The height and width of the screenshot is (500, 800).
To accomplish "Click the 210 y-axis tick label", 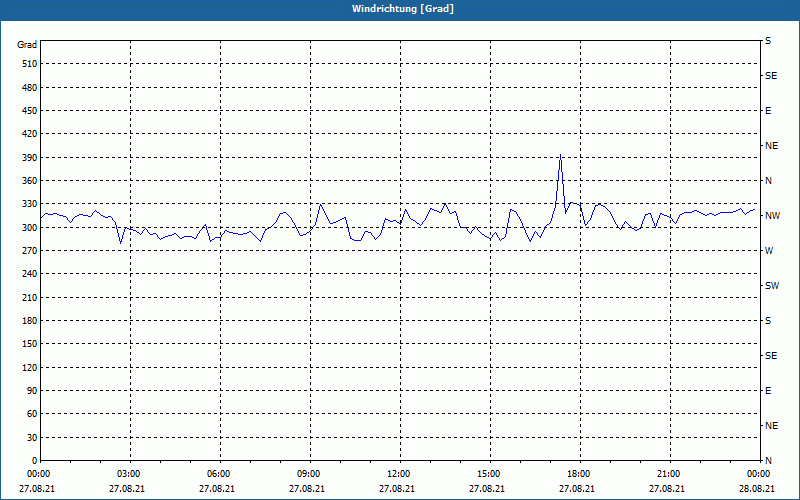I will click(30, 297).
